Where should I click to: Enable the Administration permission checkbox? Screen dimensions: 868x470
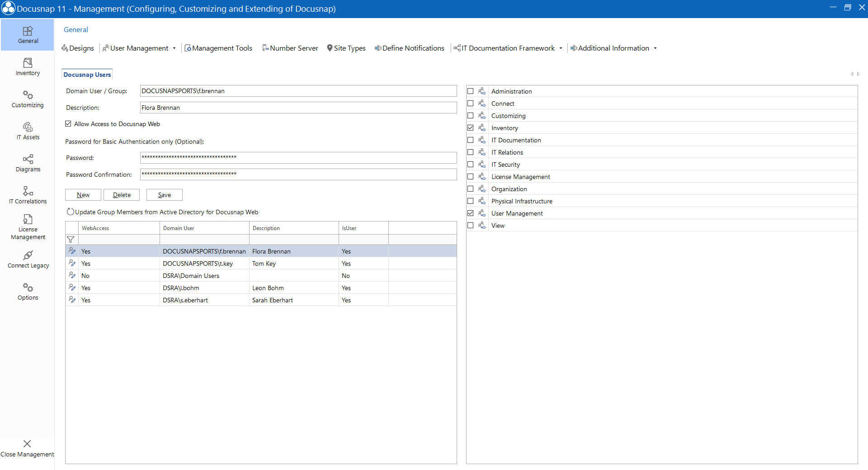coord(471,91)
